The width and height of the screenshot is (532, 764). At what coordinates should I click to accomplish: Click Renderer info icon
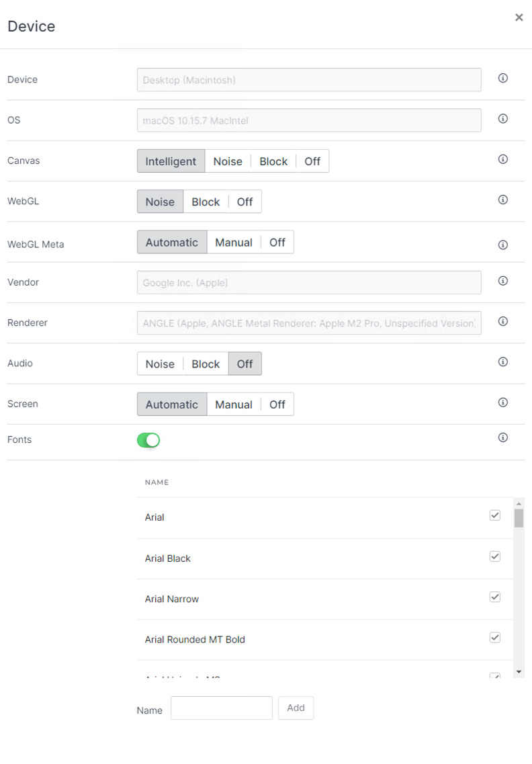[502, 321]
